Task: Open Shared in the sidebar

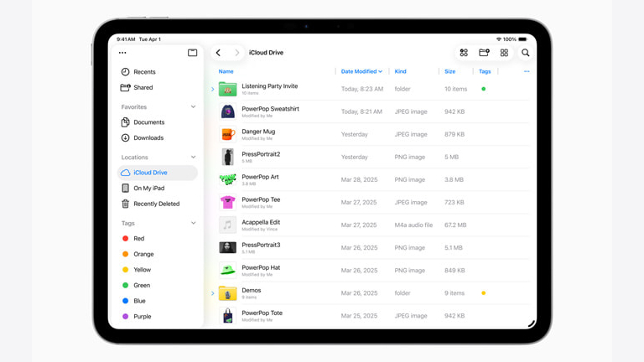Action: click(158, 87)
